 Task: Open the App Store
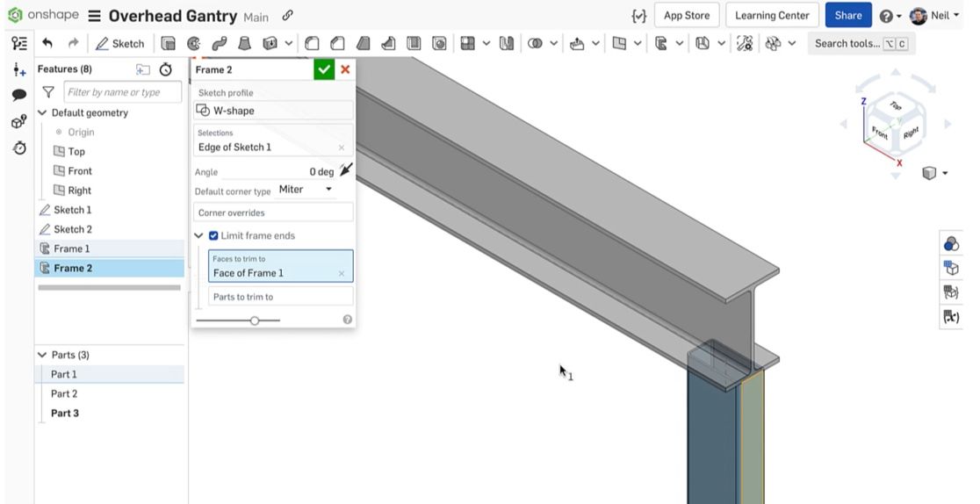pos(686,15)
